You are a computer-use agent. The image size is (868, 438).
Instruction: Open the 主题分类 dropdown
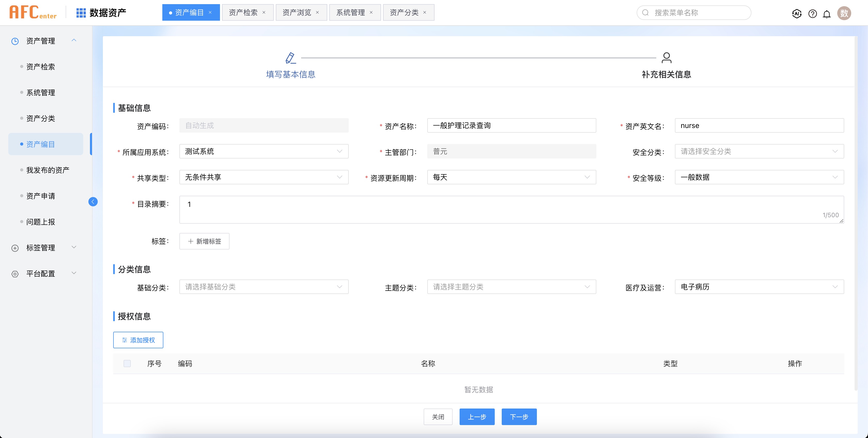(512, 287)
